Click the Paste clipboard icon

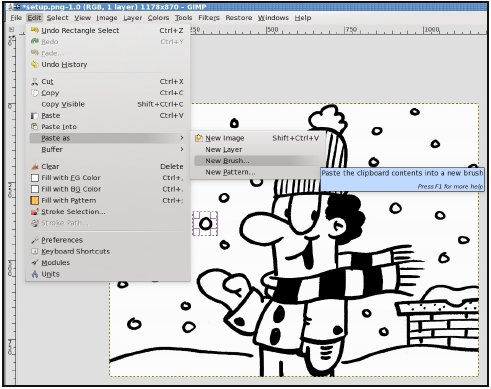[34, 116]
